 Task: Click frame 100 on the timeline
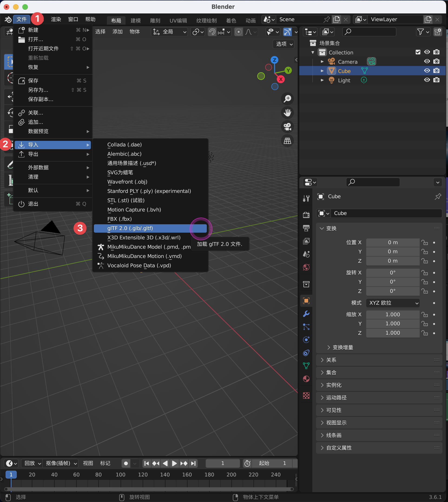120,474
